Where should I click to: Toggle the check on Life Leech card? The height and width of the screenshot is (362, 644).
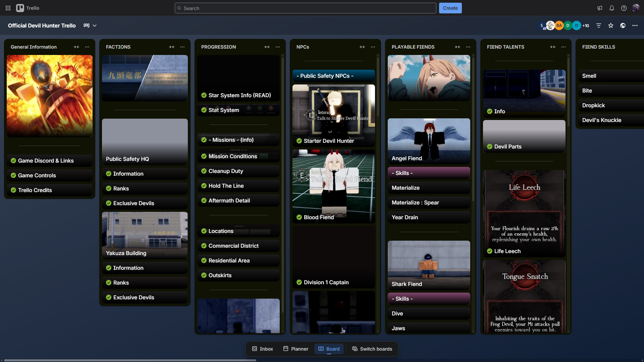[x=490, y=251]
